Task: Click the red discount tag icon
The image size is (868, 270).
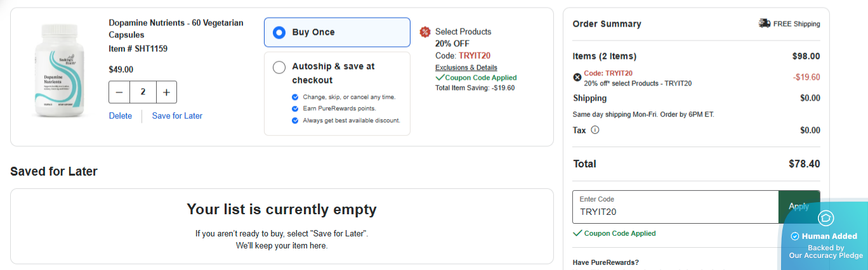Action: pyautogui.click(x=425, y=32)
